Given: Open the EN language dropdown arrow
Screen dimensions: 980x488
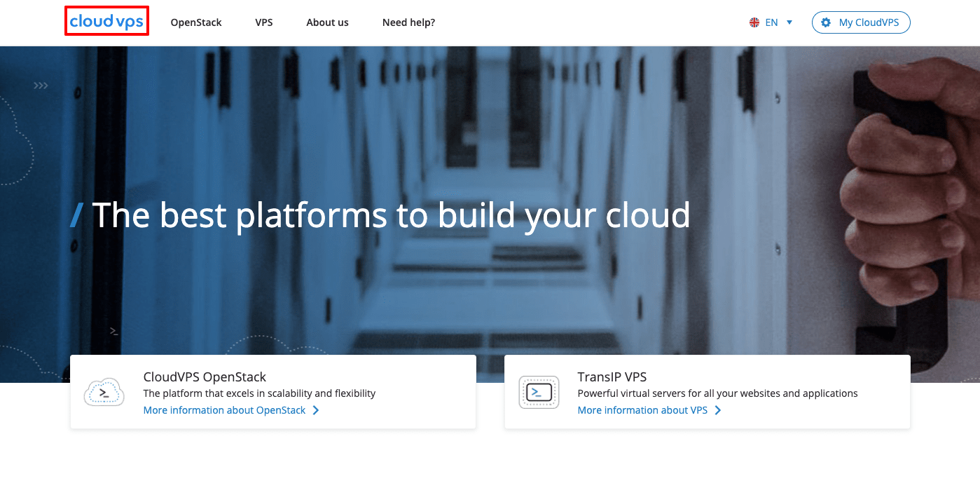Looking at the screenshot, I should coord(789,22).
